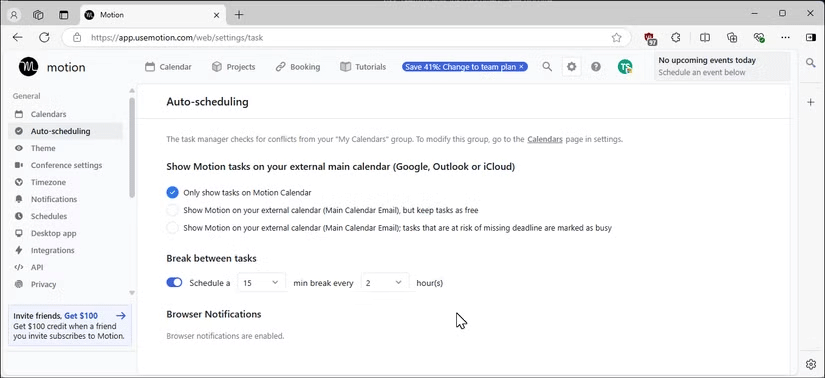Open the Edge sidebar search icon
825x378 pixels.
point(810,63)
